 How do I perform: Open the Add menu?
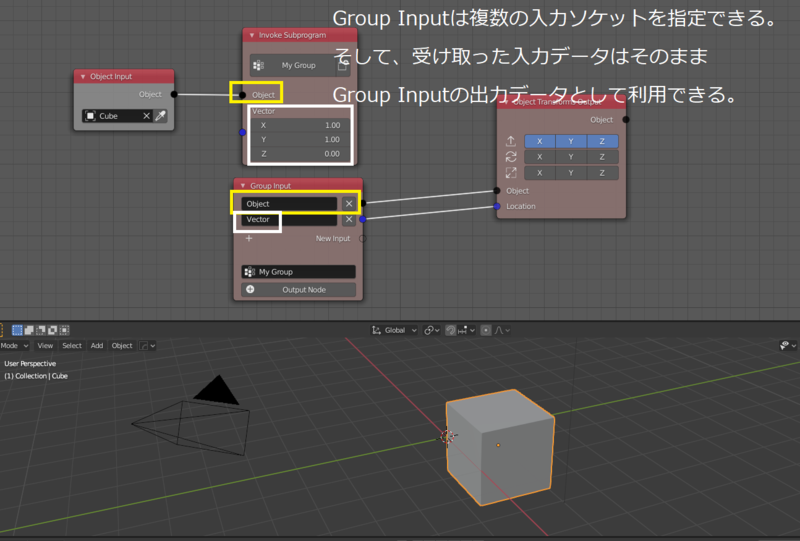(97, 346)
